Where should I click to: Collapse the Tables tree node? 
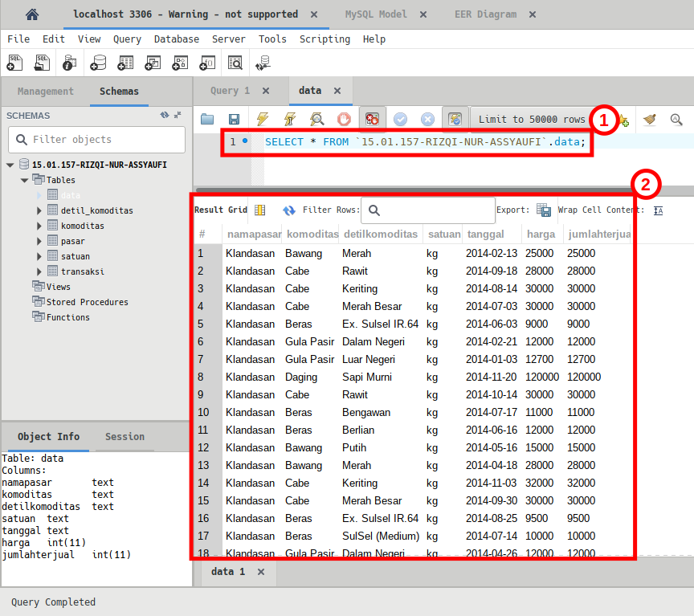click(x=24, y=180)
